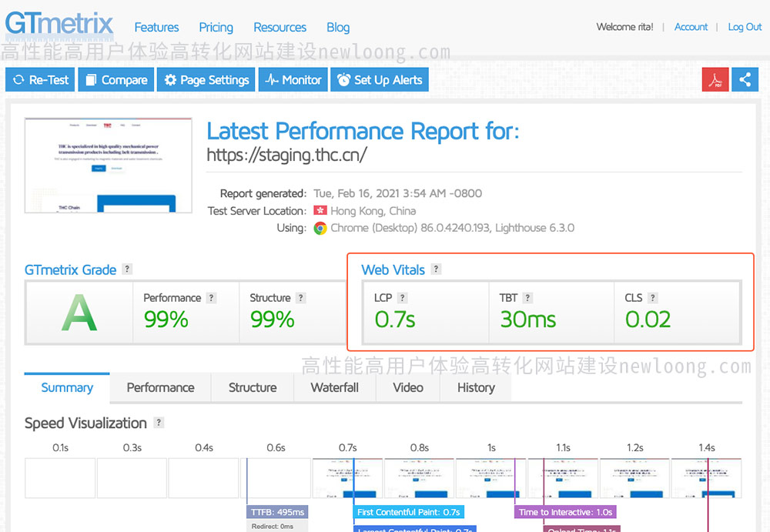Click the Performance score help icon
This screenshot has width=770, height=532.
tap(211, 298)
